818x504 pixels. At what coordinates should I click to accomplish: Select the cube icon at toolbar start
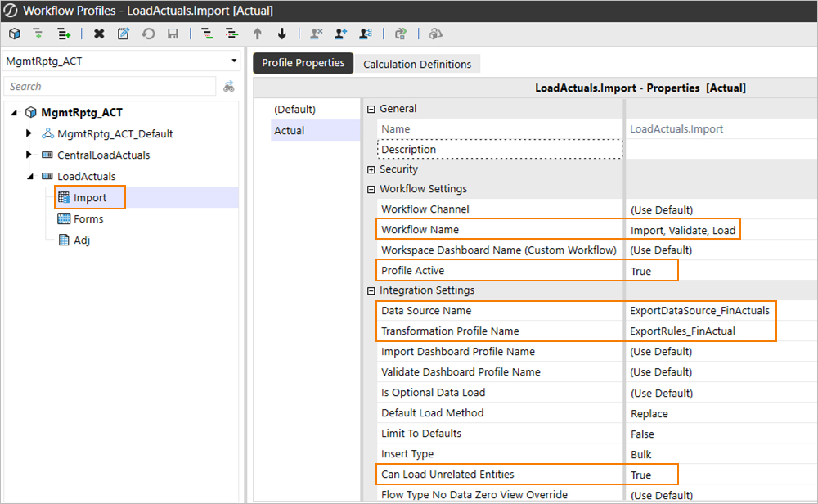[14, 34]
